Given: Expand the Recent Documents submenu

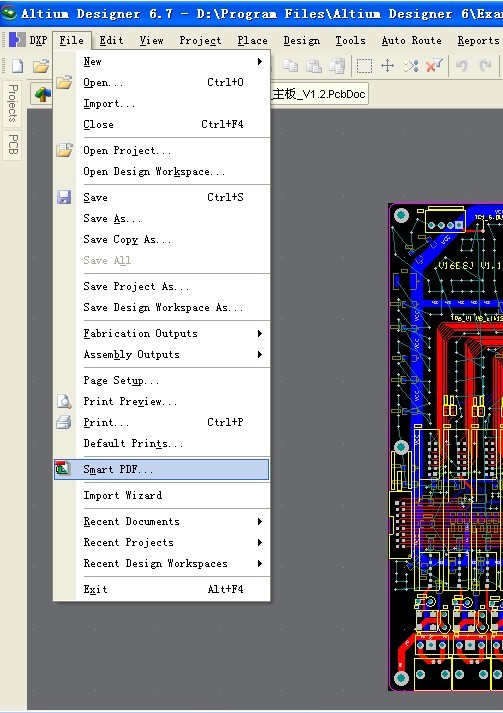Looking at the screenshot, I should coord(260,521).
